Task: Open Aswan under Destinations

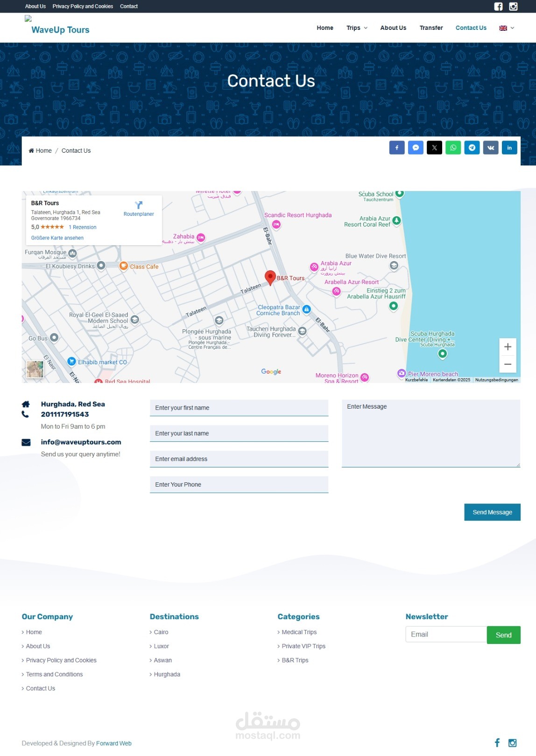Action: [163, 660]
